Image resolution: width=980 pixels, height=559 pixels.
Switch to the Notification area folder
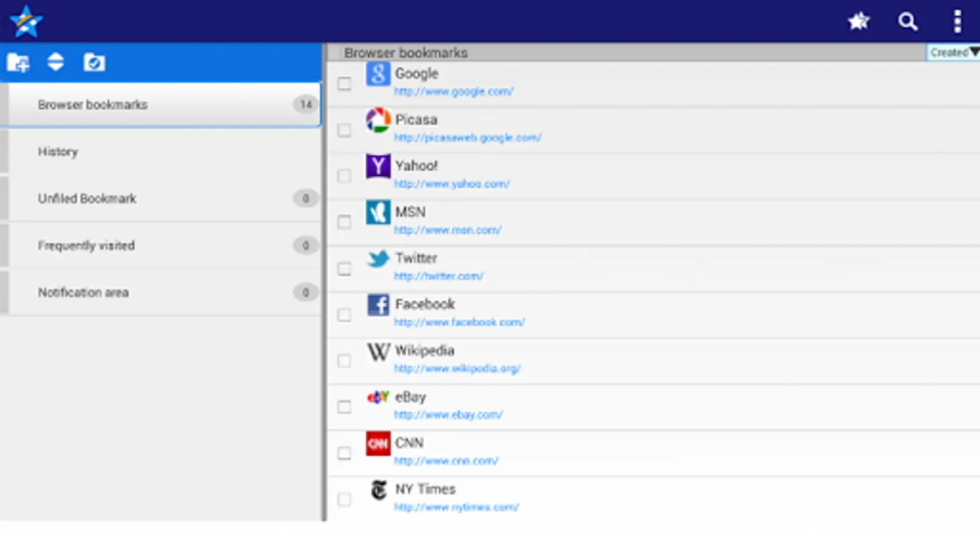pos(161,293)
